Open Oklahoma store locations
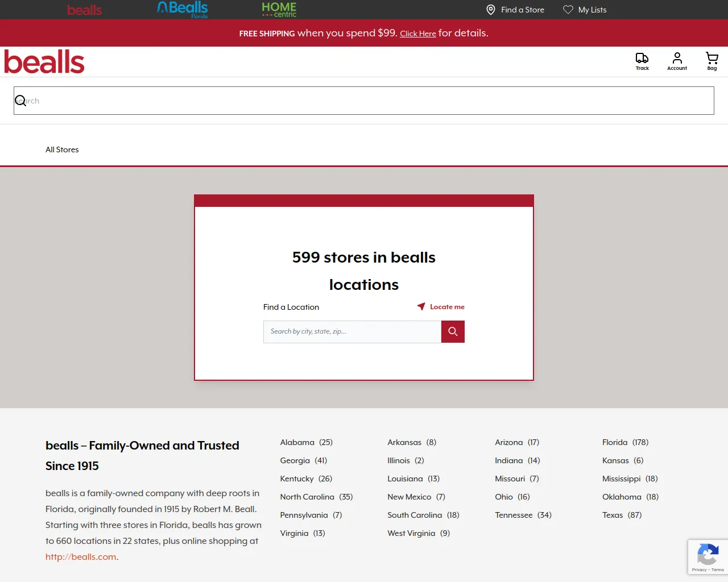The height and width of the screenshot is (582, 728). [630, 497]
